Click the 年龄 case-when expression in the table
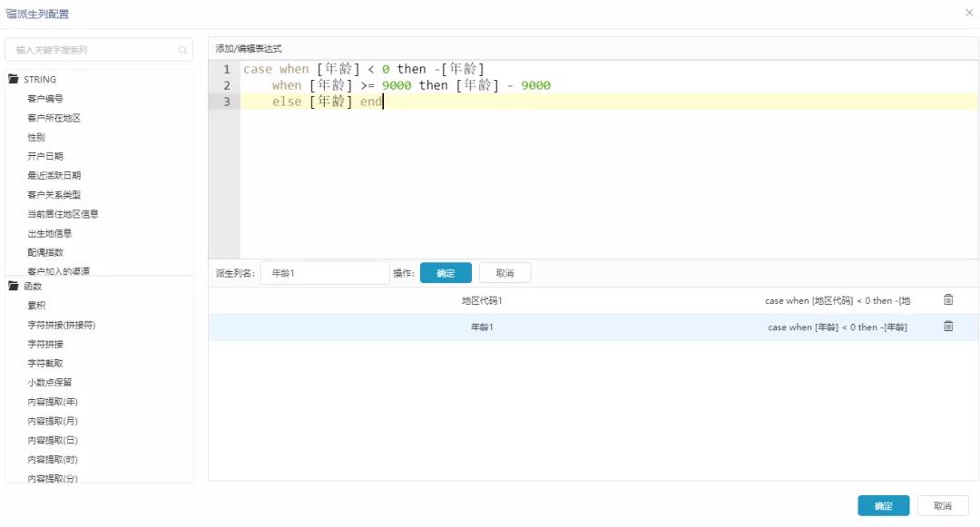 click(838, 327)
